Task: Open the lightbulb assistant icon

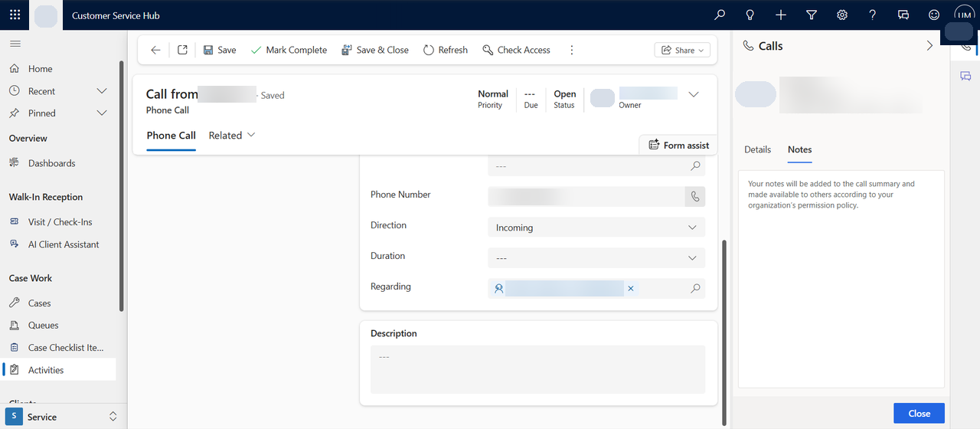Action: point(750,15)
